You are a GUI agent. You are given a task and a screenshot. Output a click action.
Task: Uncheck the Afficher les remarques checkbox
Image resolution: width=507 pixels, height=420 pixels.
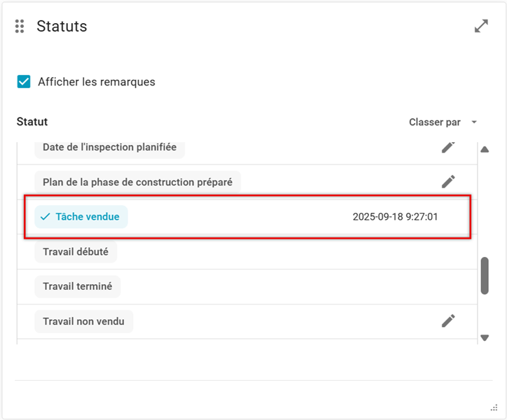click(x=25, y=82)
